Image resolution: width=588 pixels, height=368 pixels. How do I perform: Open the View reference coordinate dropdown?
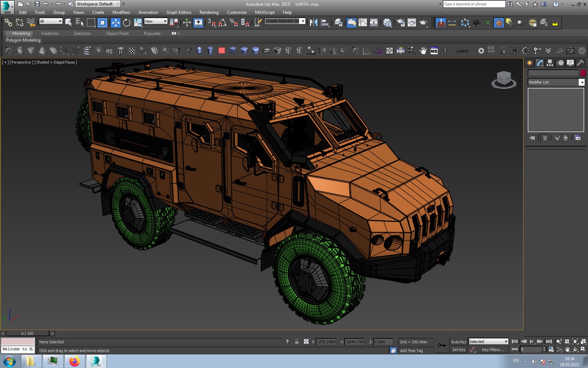pos(156,21)
